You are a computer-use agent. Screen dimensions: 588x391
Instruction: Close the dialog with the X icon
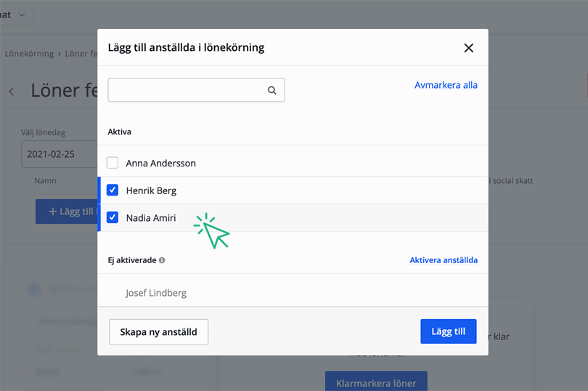[468, 48]
